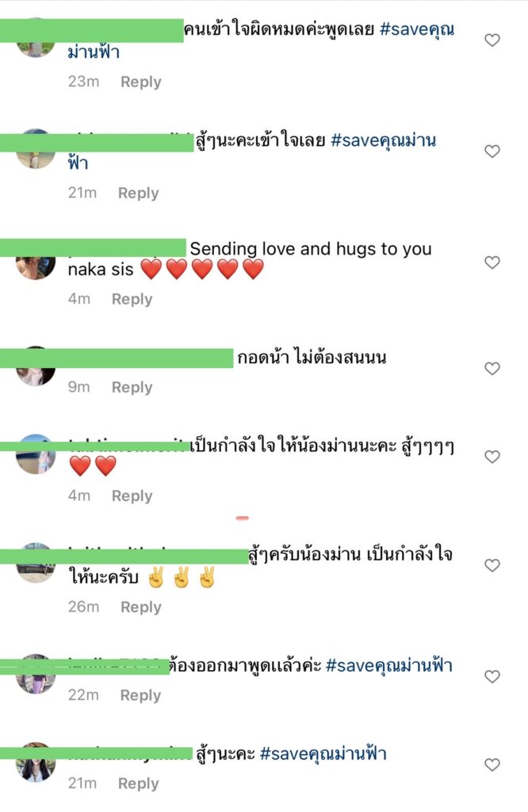Viewport: 528px width, 812px height.
Task: Open car avatar of 26m commenter
Action: pyautogui.click(x=35, y=563)
